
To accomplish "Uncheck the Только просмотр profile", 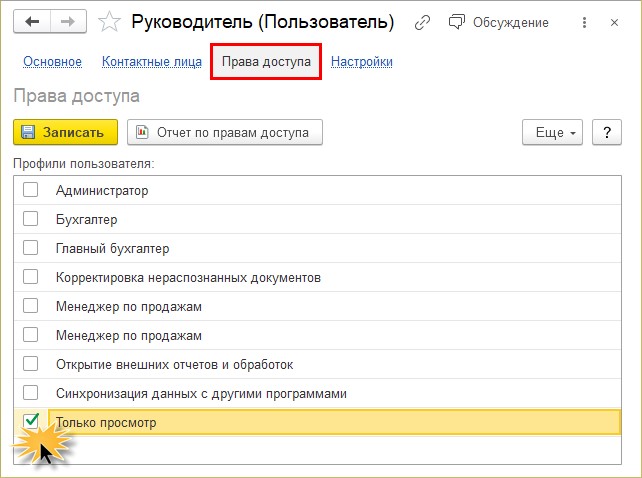I will (31, 421).
